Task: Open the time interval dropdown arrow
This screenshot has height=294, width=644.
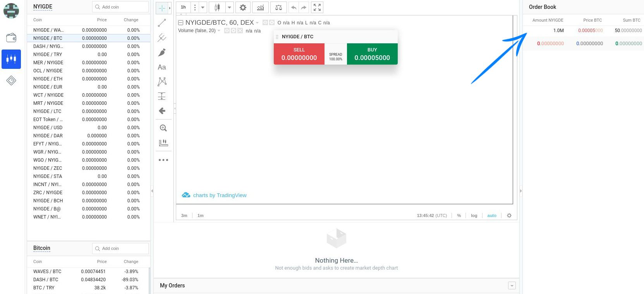Action: click(x=203, y=7)
